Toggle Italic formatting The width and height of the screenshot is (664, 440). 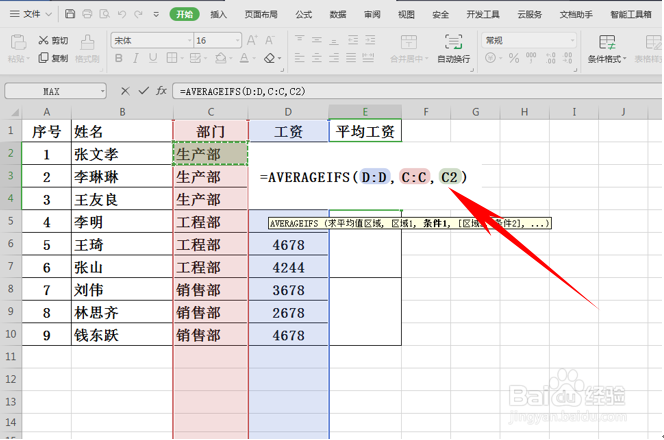[136, 58]
